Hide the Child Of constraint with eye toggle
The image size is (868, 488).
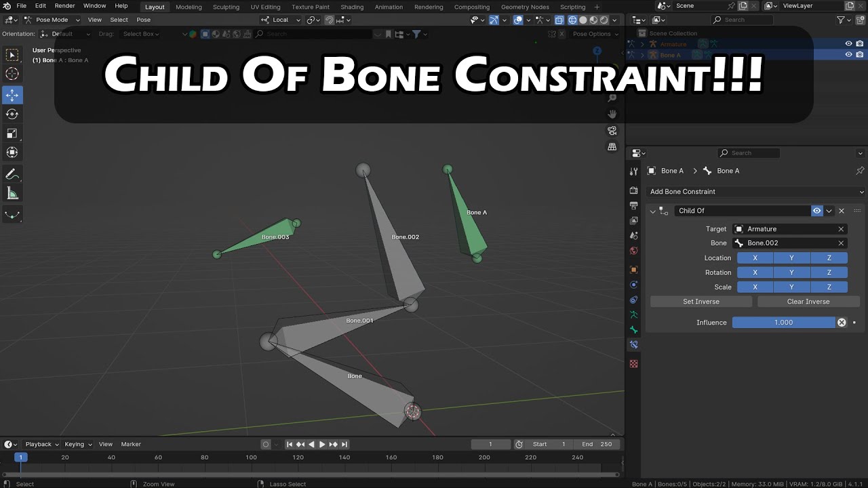pyautogui.click(x=817, y=211)
